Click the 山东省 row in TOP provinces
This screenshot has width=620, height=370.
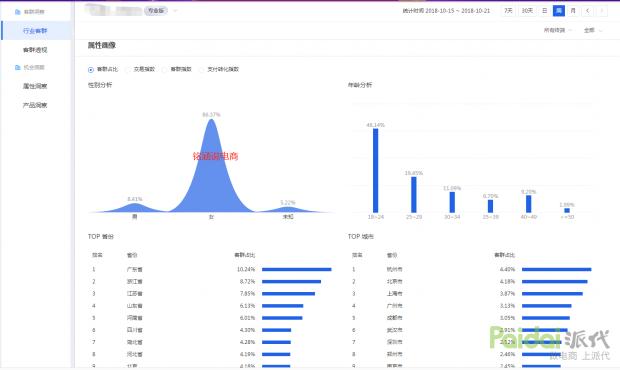[x=210, y=306]
